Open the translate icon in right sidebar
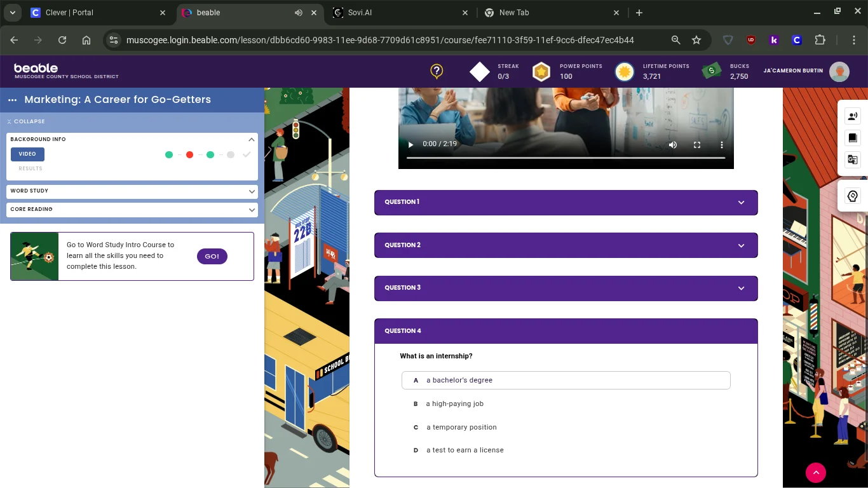 click(x=853, y=159)
